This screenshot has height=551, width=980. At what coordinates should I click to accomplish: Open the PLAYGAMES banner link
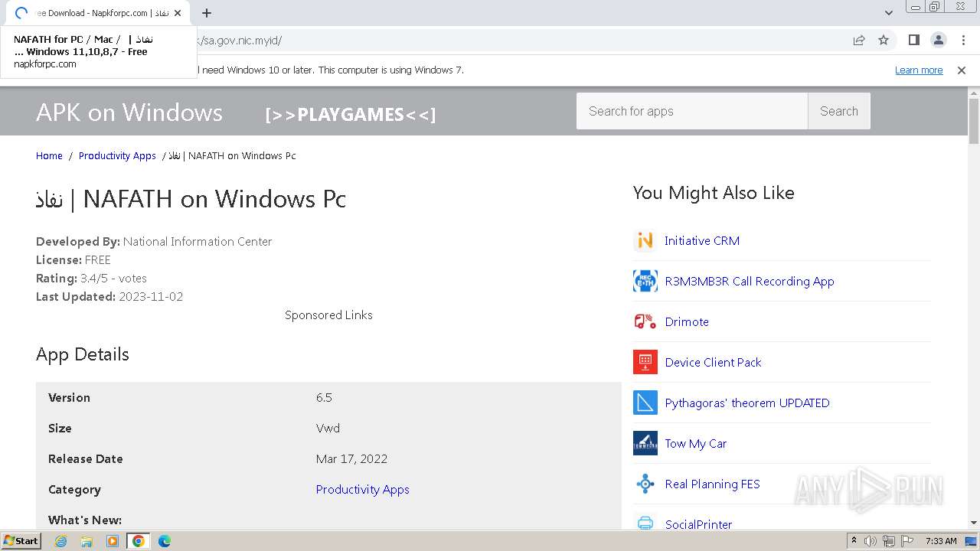[351, 115]
